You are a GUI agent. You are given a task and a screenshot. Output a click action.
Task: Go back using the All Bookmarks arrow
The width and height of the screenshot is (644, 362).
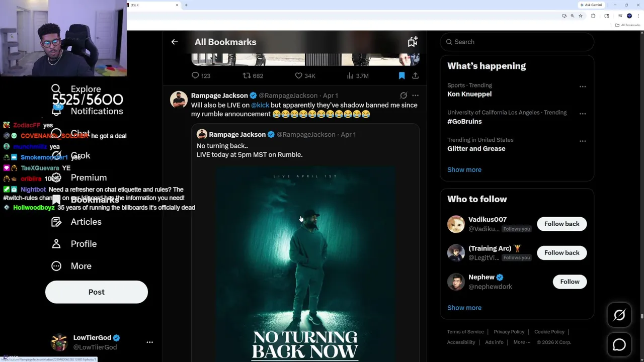pos(175,42)
